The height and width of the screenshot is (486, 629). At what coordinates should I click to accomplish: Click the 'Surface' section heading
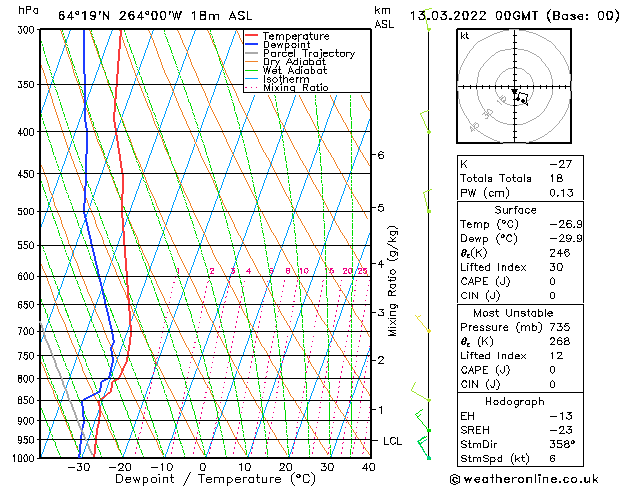tap(515, 210)
